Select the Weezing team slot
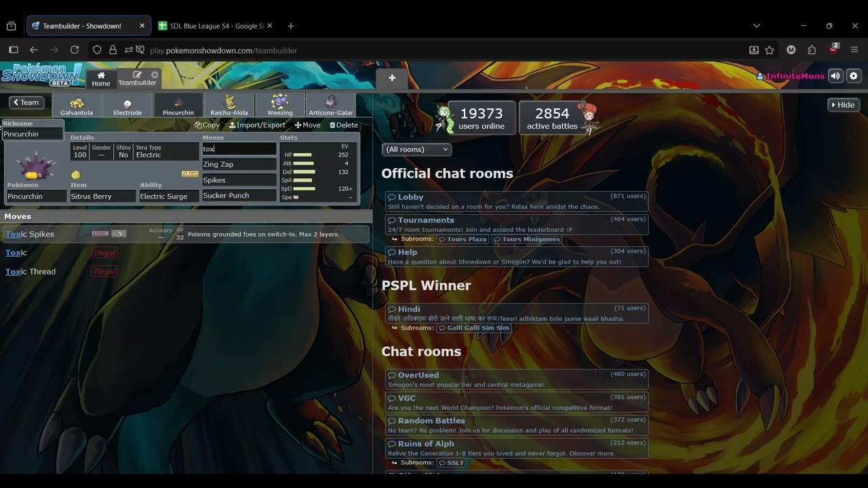Viewport: 868px width, 488px height. (279, 105)
